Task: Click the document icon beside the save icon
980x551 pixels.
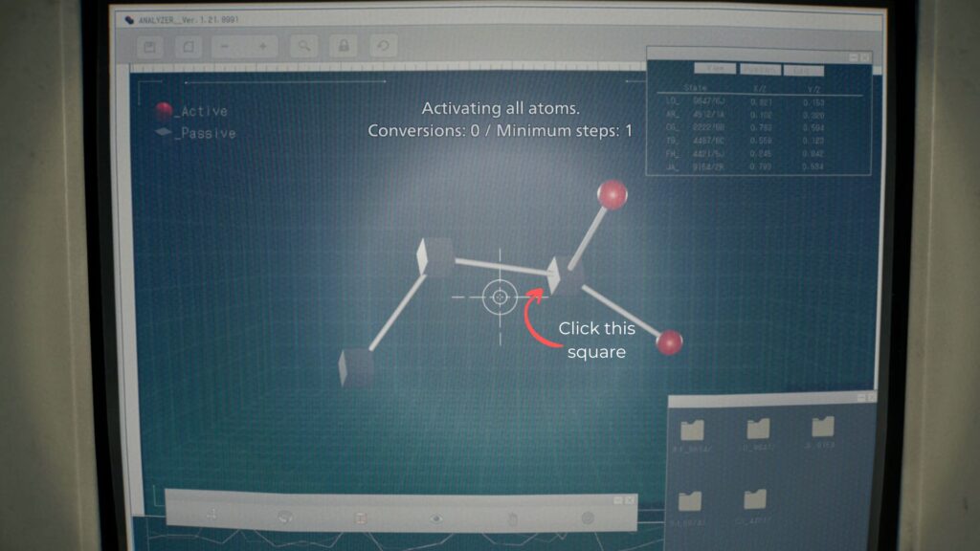Action: [189, 46]
